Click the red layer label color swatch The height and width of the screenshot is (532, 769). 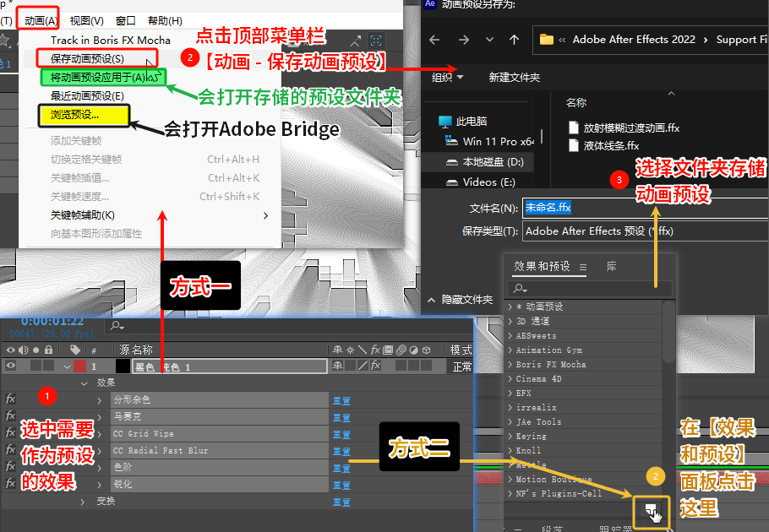[x=80, y=366]
